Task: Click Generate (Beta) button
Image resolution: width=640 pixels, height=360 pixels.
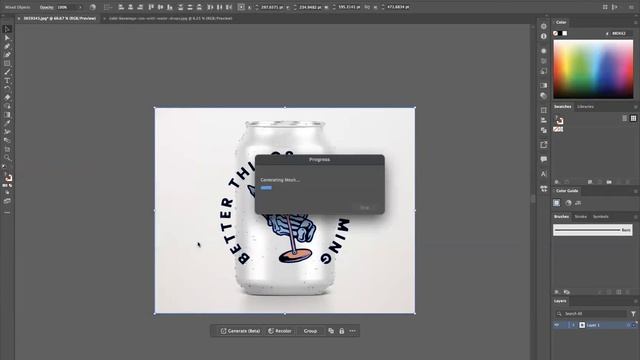Action: 240,331
